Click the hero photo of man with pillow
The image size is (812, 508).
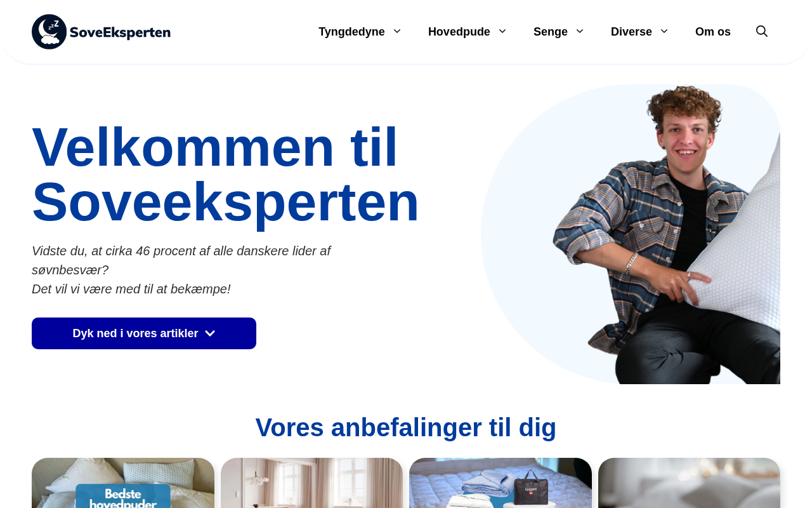pos(631,234)
